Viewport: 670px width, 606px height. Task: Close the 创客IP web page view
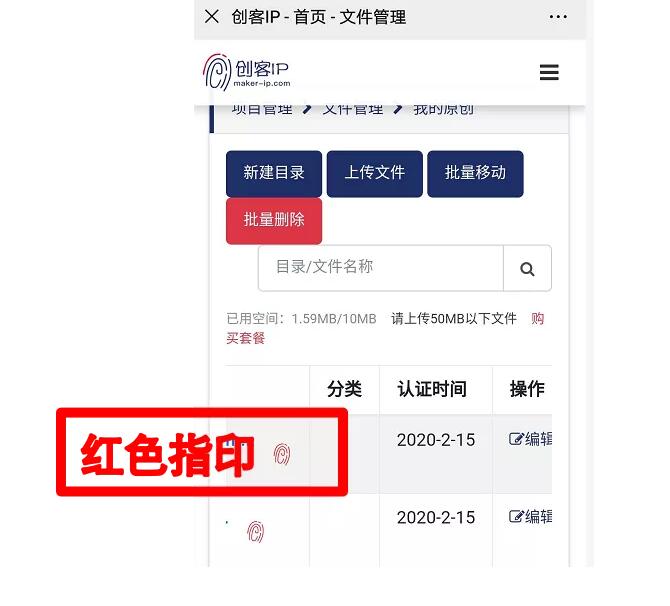(212, 17)
